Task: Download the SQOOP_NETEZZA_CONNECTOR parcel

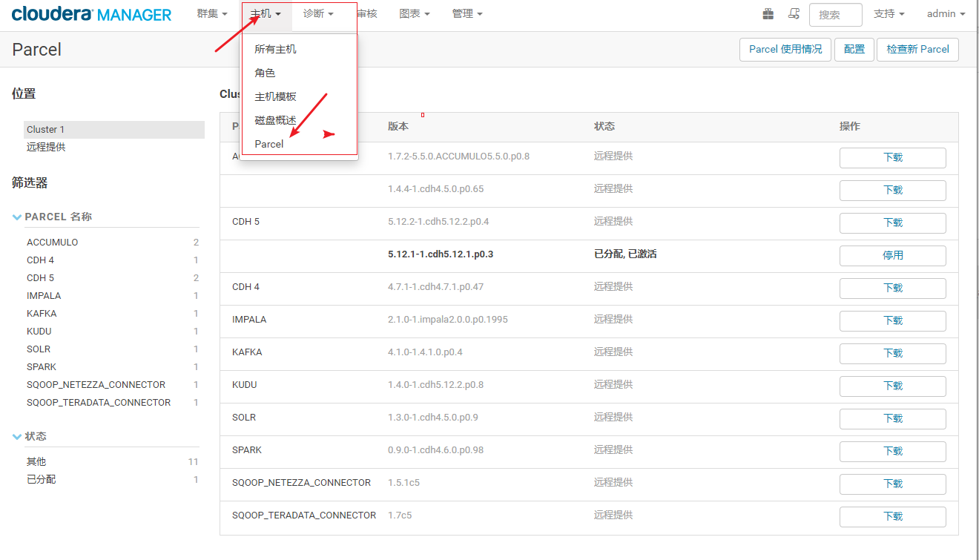Action: coord(893,484)
